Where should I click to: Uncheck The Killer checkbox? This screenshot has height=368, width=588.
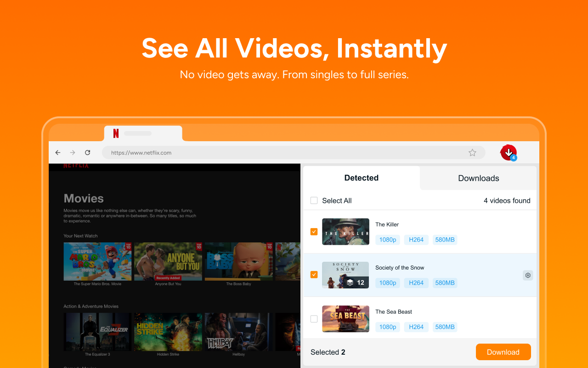[x=314, y=232]
